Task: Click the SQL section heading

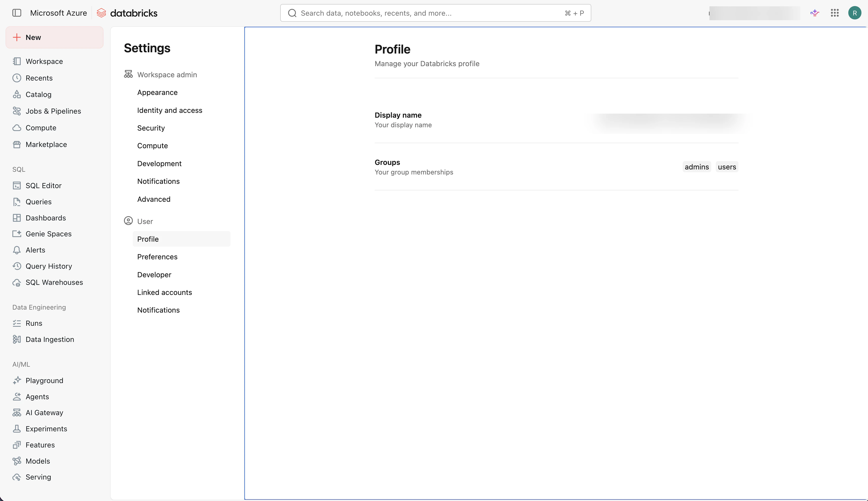Action: (x=19, y=169)
